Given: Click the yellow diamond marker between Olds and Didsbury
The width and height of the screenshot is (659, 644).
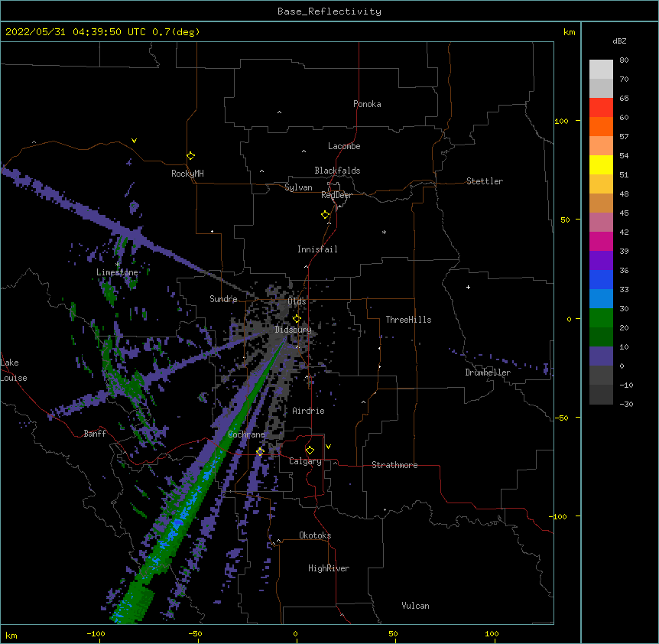Looking at the screenshot, I should 297,319.
